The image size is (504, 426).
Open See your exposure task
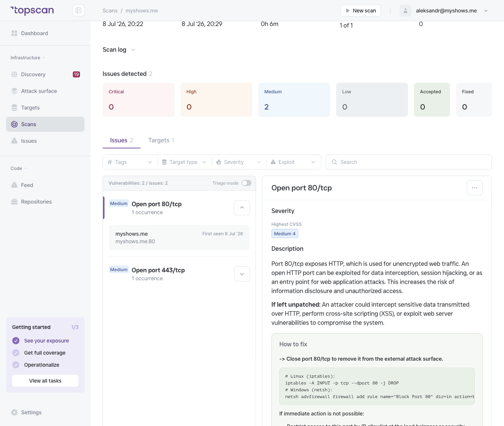46,341
